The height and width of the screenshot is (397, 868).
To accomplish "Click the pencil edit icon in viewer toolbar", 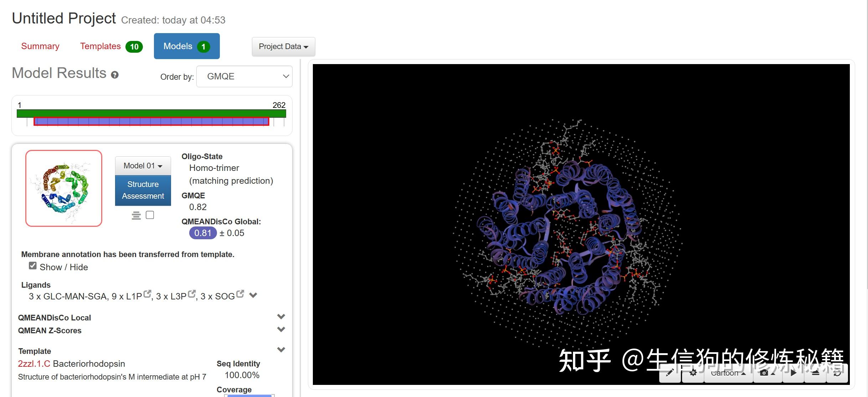I will click(670, 373).
